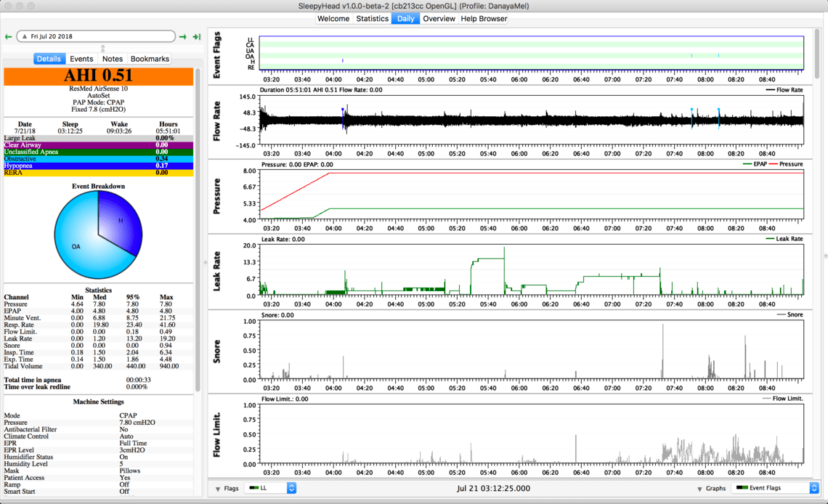Open the LL flags dropdown
Image resolution: width=828 pixels, height=504 pixels.
271,489
